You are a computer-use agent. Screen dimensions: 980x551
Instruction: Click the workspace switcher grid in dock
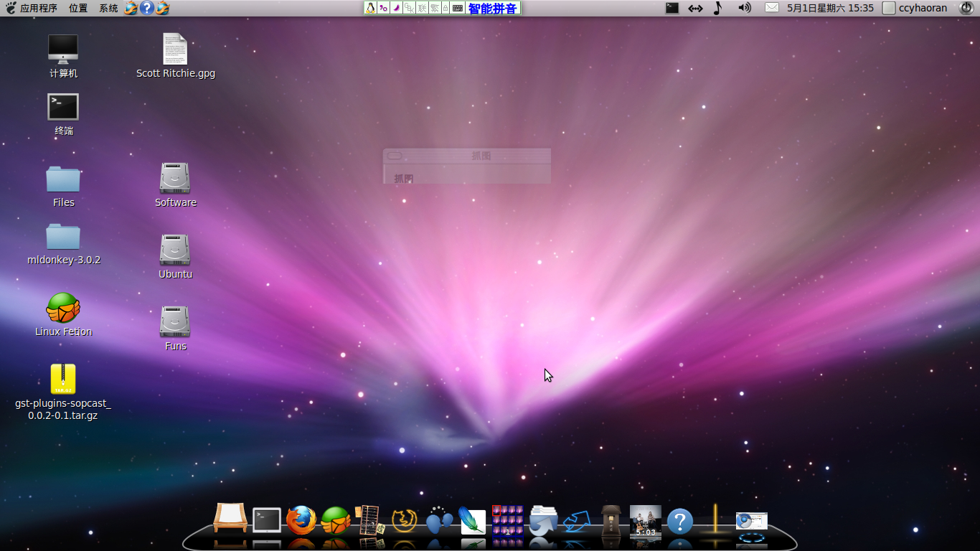(507, 520)
